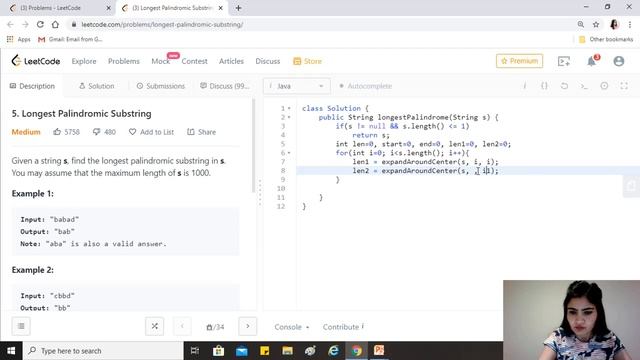Image resolution: width=640 pixels, height=360 pixels.
Task: Like the problem with the thumbs up
Action: [x=57, y=131]
